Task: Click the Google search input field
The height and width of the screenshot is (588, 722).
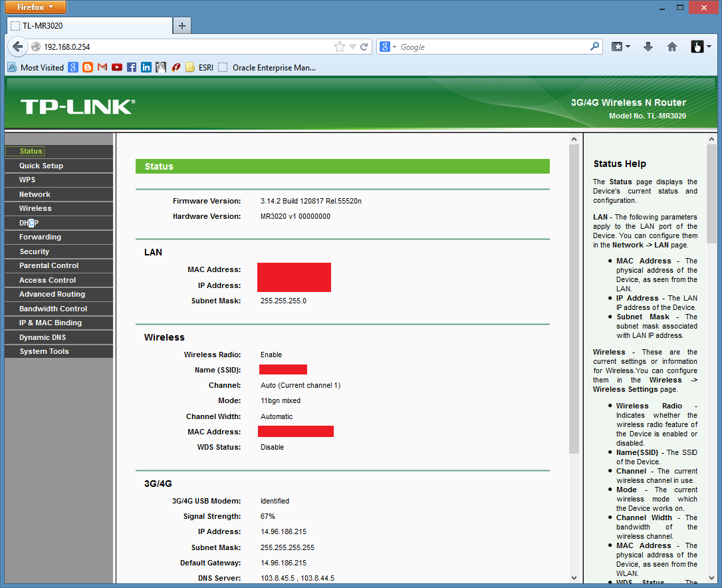Action: pyautogui.click(x=493, y=47)
